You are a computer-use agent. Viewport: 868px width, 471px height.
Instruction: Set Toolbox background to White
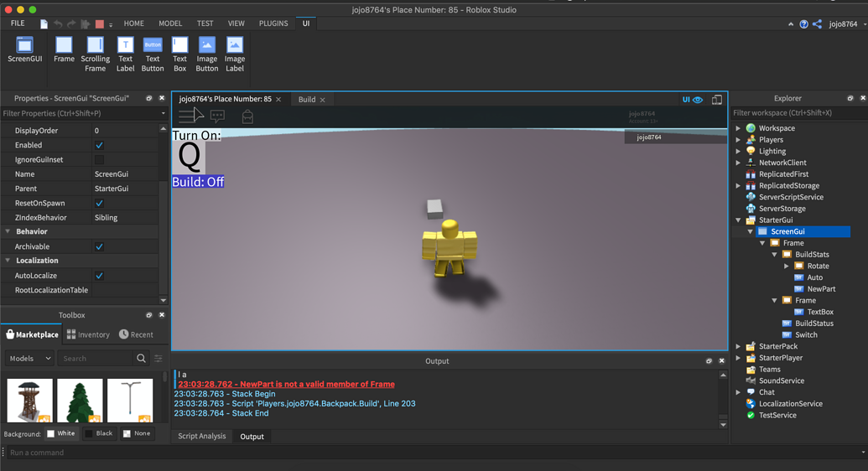(61, 433)
